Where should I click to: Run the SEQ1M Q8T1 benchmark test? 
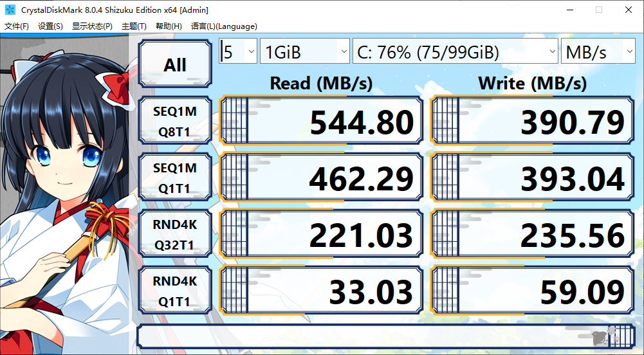coord(175,121)
